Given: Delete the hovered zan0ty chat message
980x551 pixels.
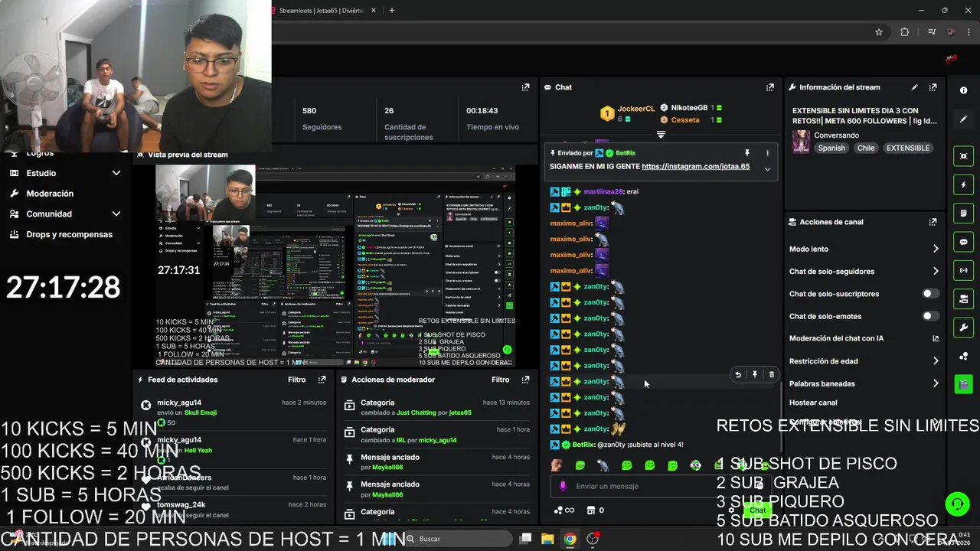Looking at the screenshot, I should [x=771, y=375].
